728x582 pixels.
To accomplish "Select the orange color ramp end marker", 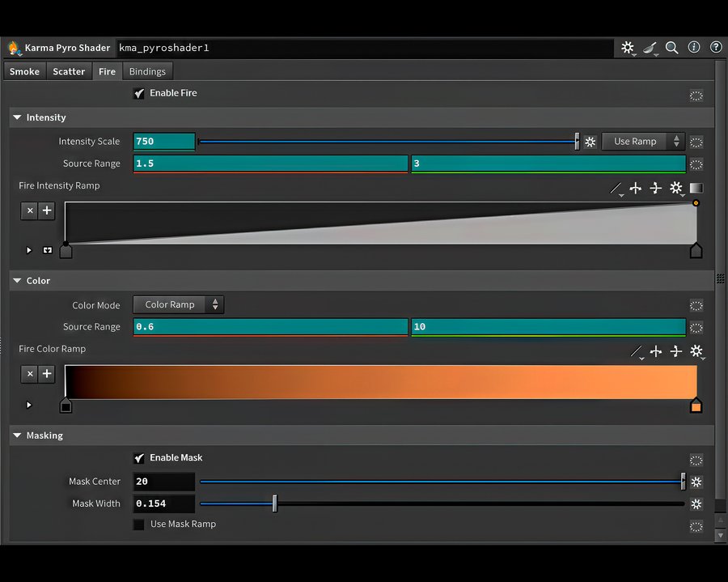I will pos(696,406).
